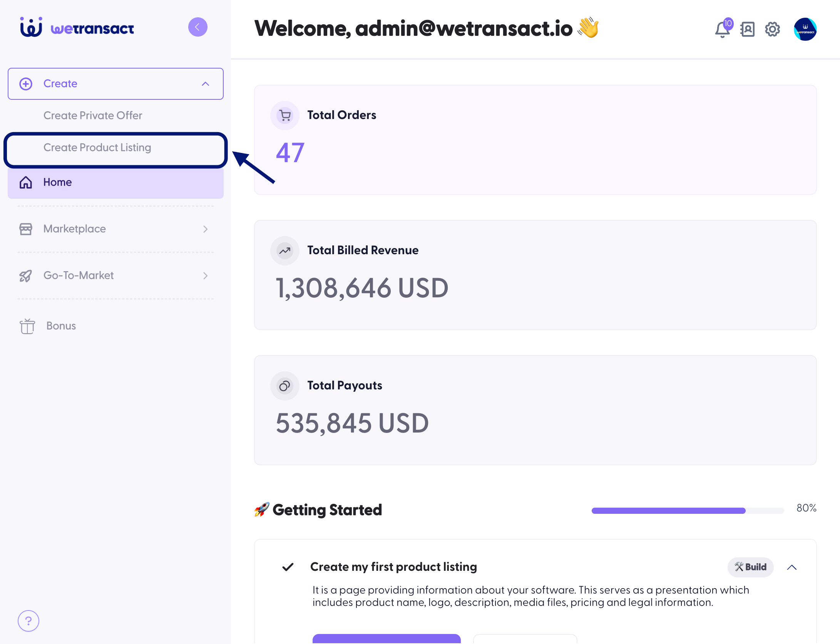The image size is (840, 644).
Task: Click the 1,308,646 USD revenue value
Action: click(x=362, y=288)
